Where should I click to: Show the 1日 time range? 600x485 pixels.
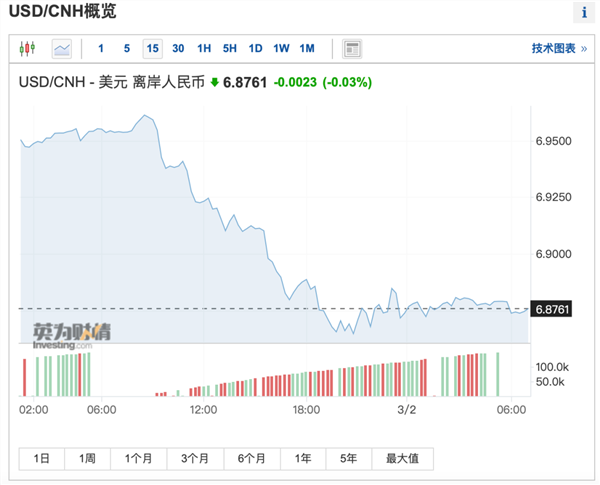coord(42,458)
